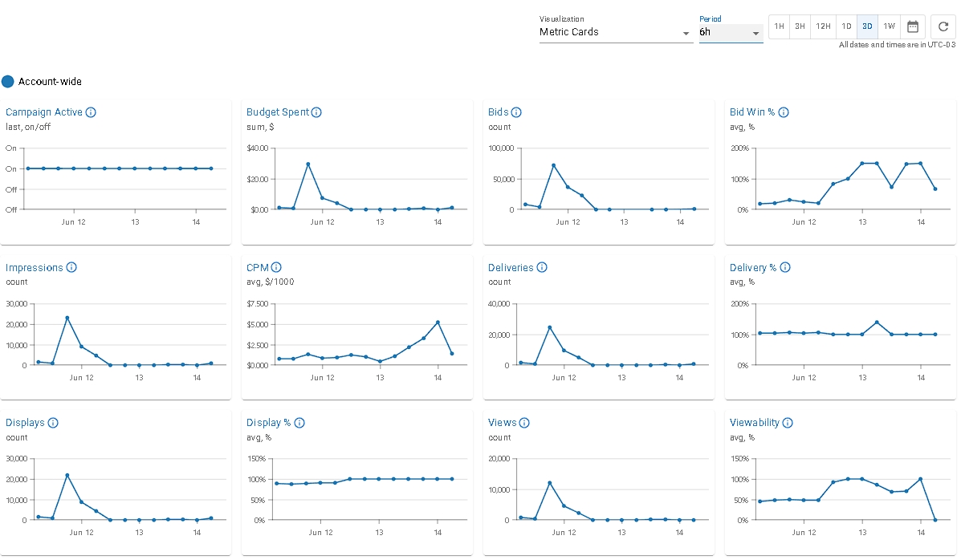The width and height of the screenshot is (961, 560).
Task: Click info icon next to Campaign Active
Action: click(x=91, y=112)
